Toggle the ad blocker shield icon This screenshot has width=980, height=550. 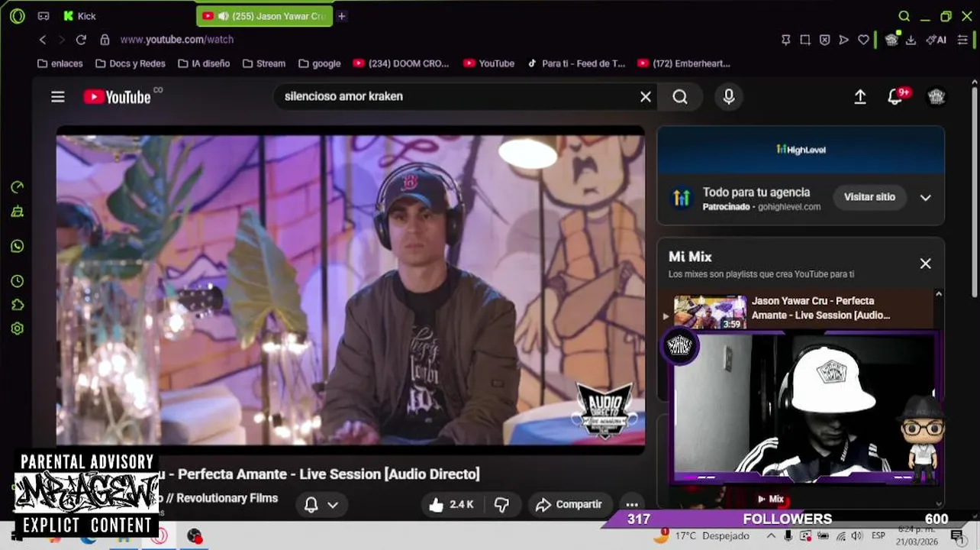(x=824, y=40)
